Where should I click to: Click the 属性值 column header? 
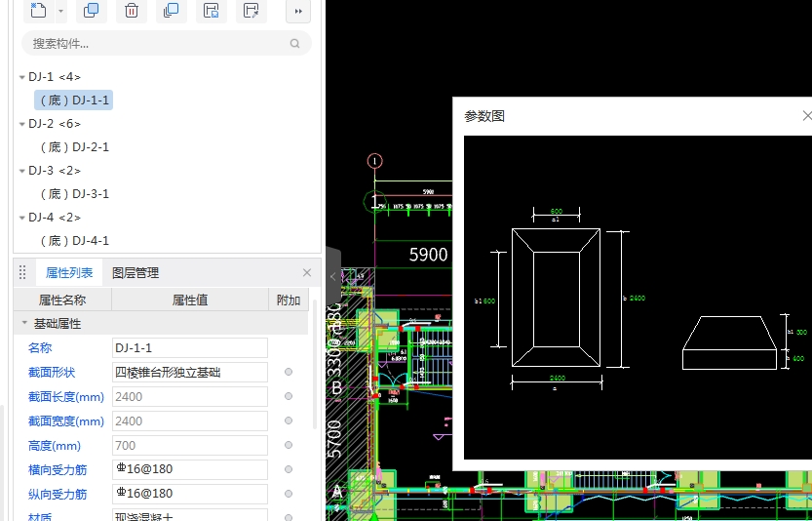point(190,300)
